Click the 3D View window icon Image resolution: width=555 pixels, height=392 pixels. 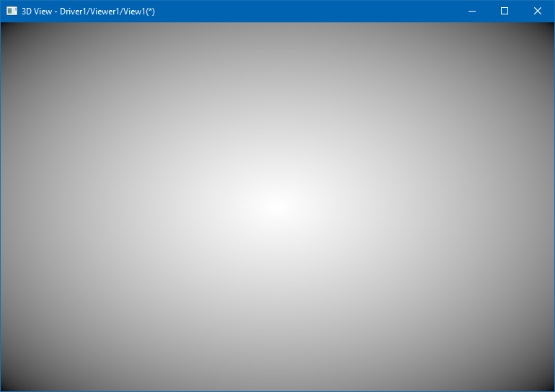coord(12,11)
